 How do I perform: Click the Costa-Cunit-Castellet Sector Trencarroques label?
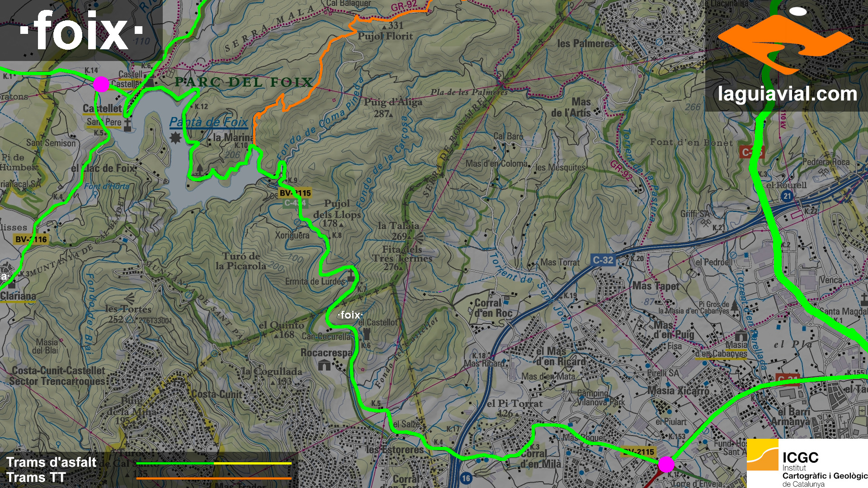pos(57,376)
